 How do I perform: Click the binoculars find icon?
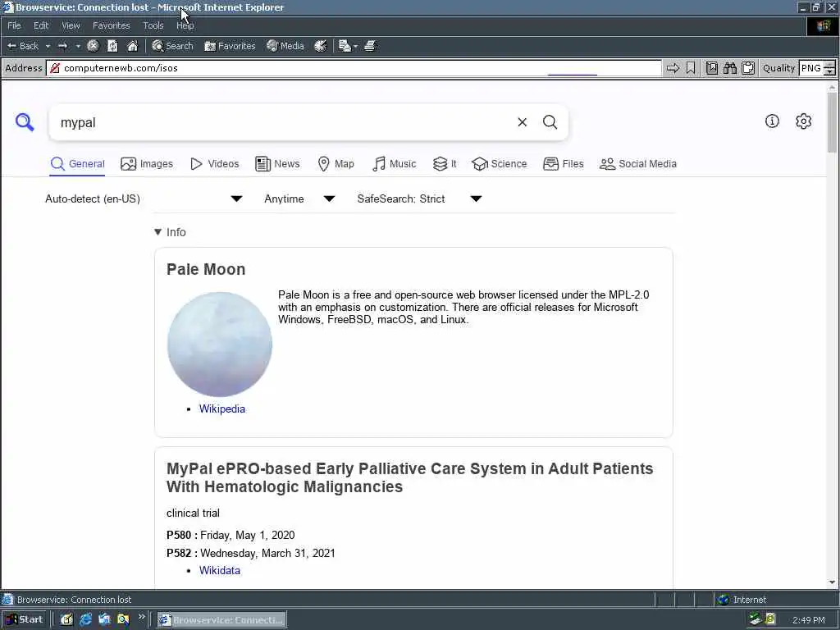point(729,68)
